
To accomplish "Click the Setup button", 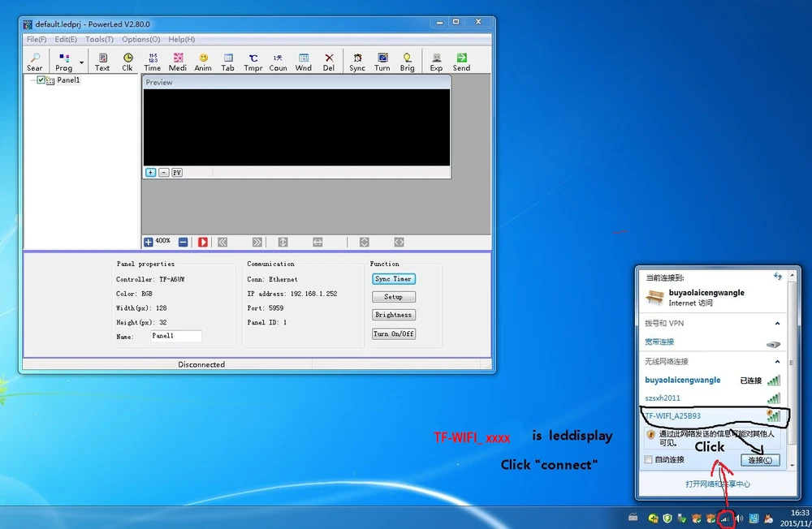I will [x=394, y=297].
